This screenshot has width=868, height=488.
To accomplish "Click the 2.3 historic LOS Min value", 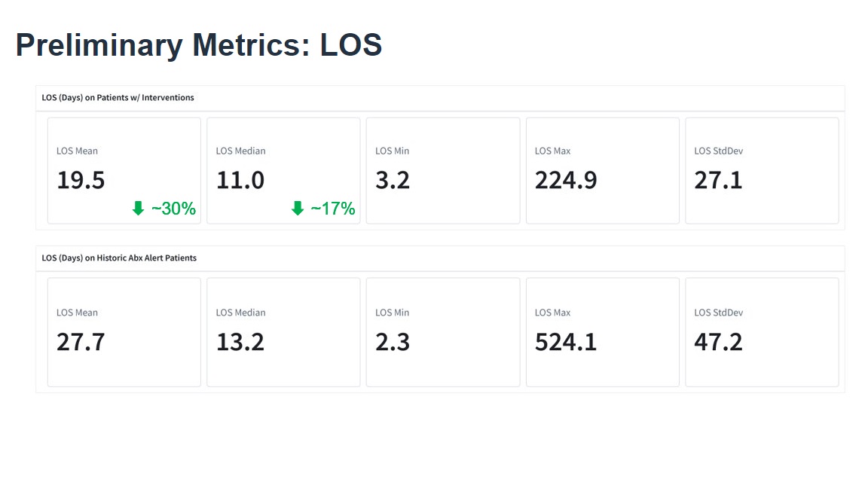I will click(393, 342).
